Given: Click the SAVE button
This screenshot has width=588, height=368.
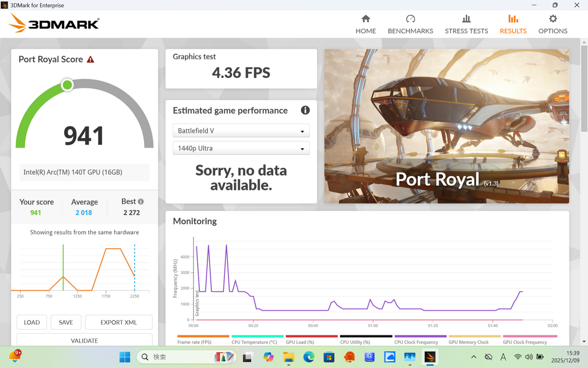Looking at the screenshot, I should [66, 322].
